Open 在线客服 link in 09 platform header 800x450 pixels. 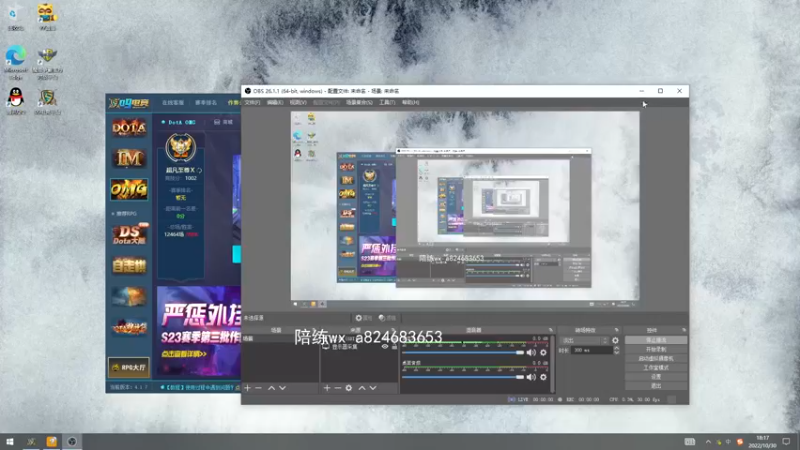point(173,103)
